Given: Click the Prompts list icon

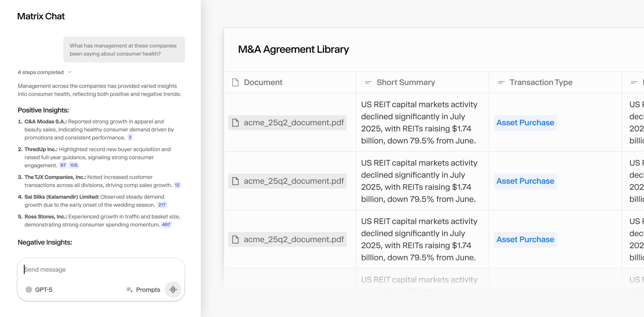Looking at the screenshot, I should [x=129, y=289].
